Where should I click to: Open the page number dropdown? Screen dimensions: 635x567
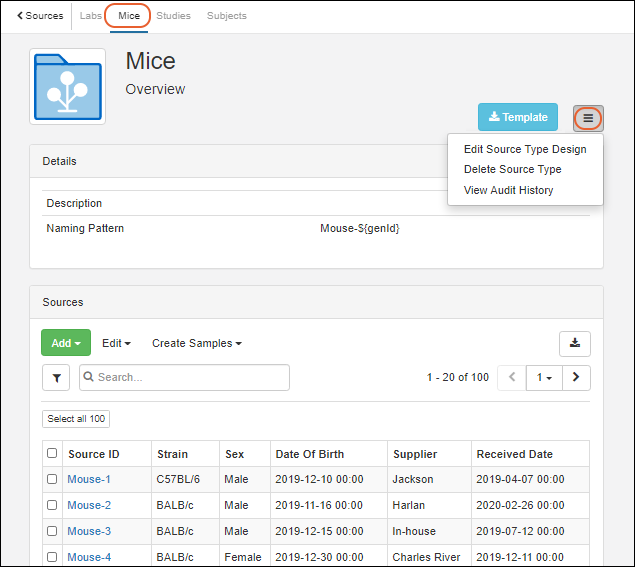tap(545, 378)
